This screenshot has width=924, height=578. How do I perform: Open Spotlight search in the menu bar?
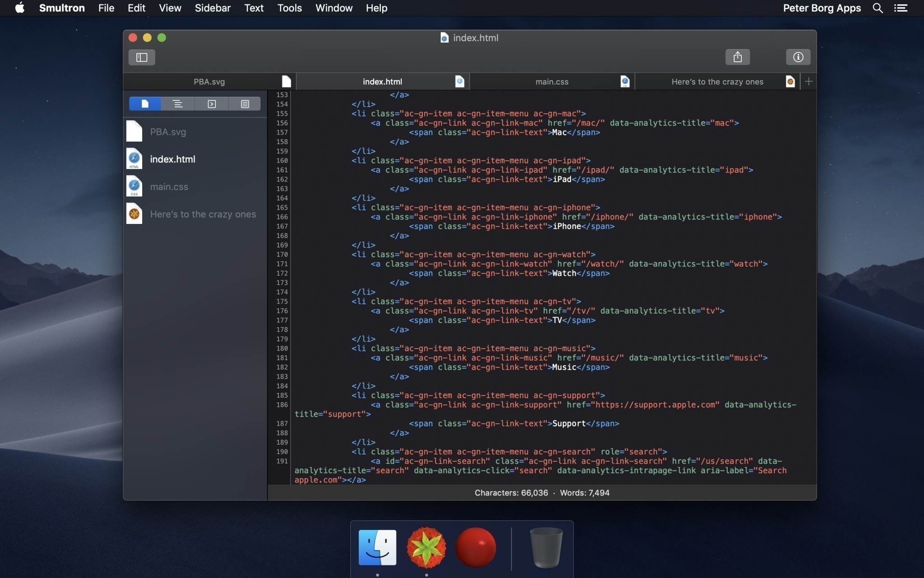click(x=878, y=8)
